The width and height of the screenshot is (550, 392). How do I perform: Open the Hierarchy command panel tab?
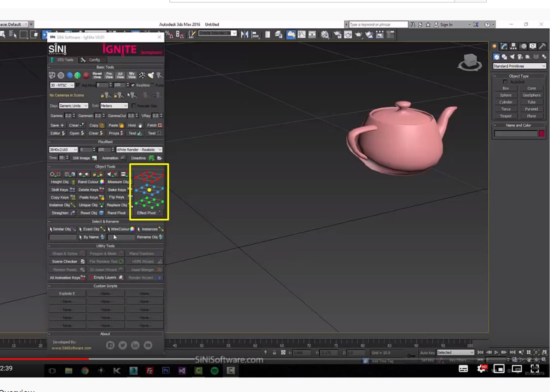[513, 46]
